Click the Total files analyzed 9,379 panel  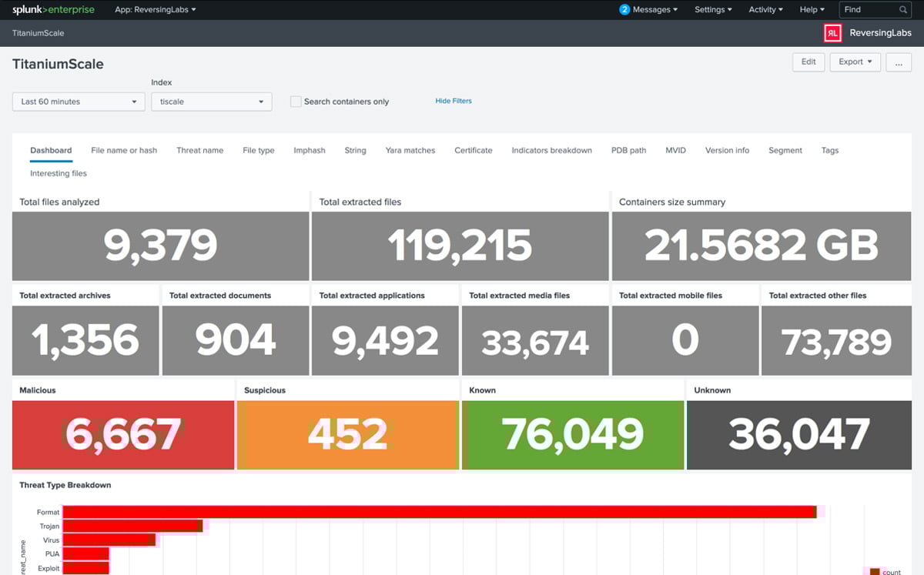click(160, 246)
